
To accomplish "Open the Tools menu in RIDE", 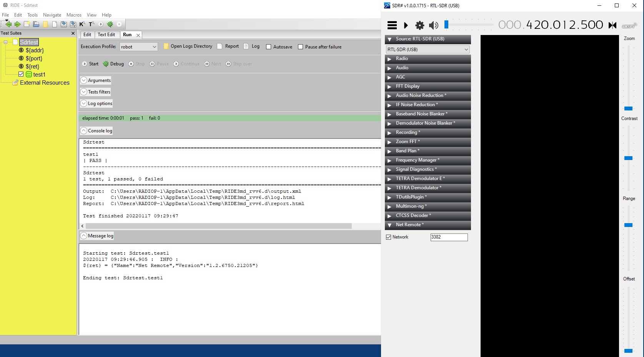I will click(x=32, y=15).
